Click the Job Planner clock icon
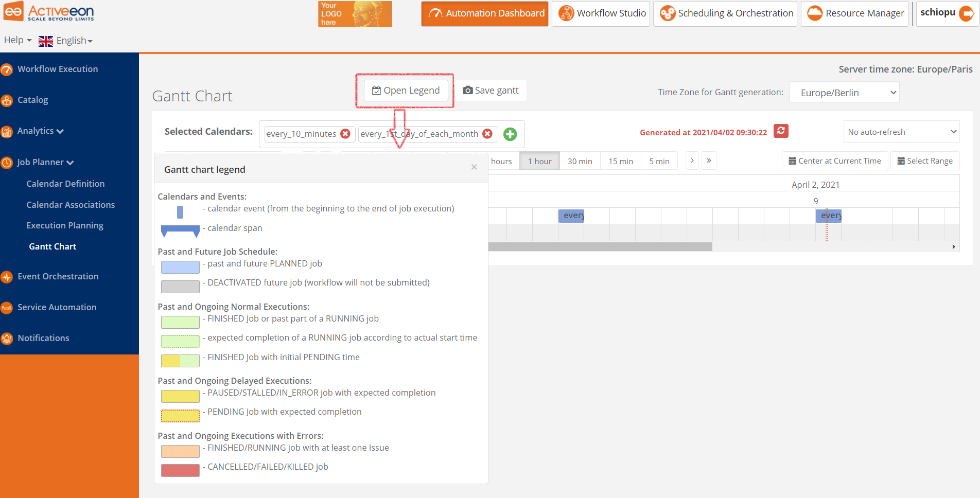 coord(7,163)
